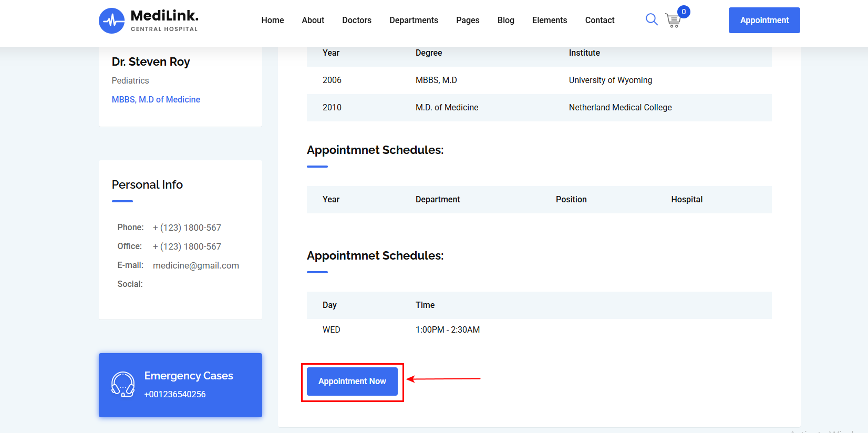Click the Emergency Cases headset icon
The width and height of the screenshot is (868, 433).
coord(123,384)
